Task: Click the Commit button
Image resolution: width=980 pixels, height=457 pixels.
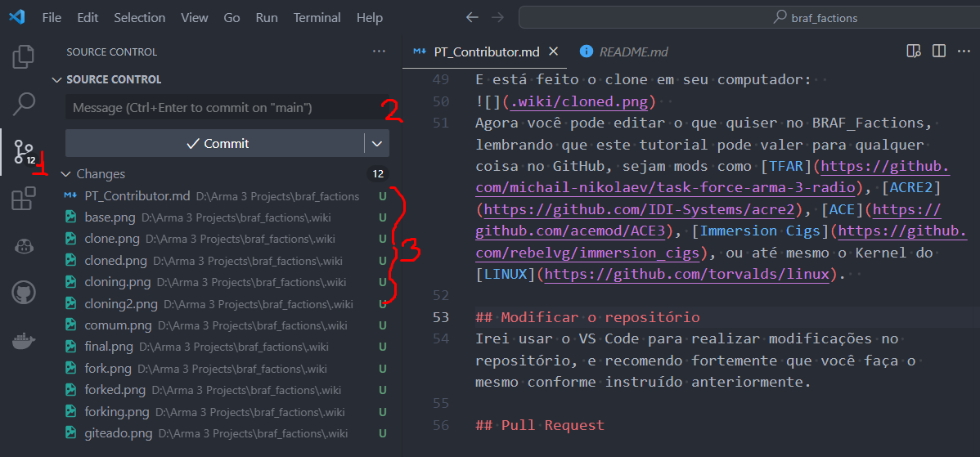Action: (x=216, y=144)
